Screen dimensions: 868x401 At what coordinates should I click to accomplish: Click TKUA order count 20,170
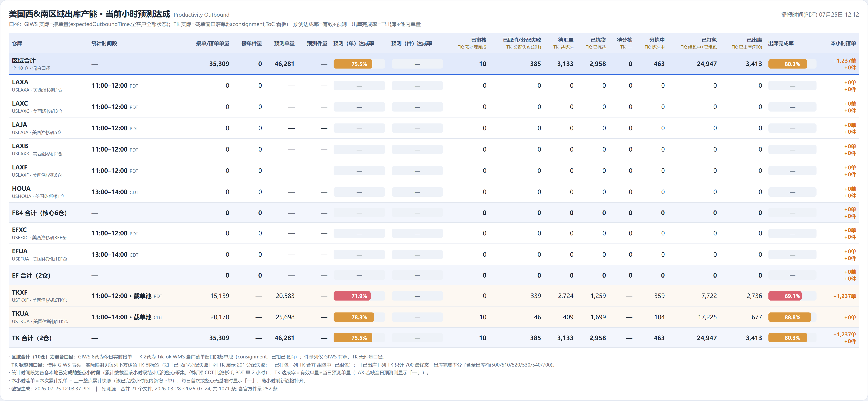click(x=220, y=317)
